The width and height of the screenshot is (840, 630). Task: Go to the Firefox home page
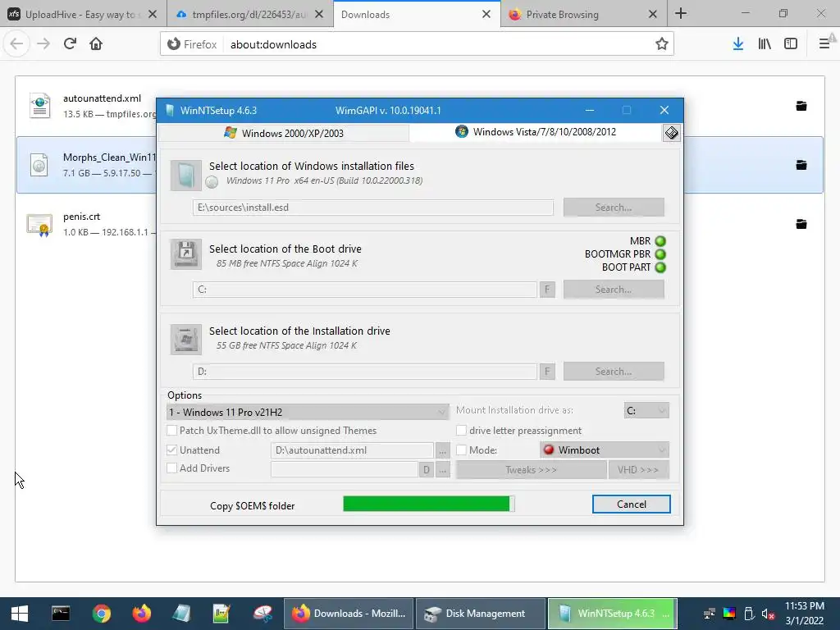[x=96, y=44]
